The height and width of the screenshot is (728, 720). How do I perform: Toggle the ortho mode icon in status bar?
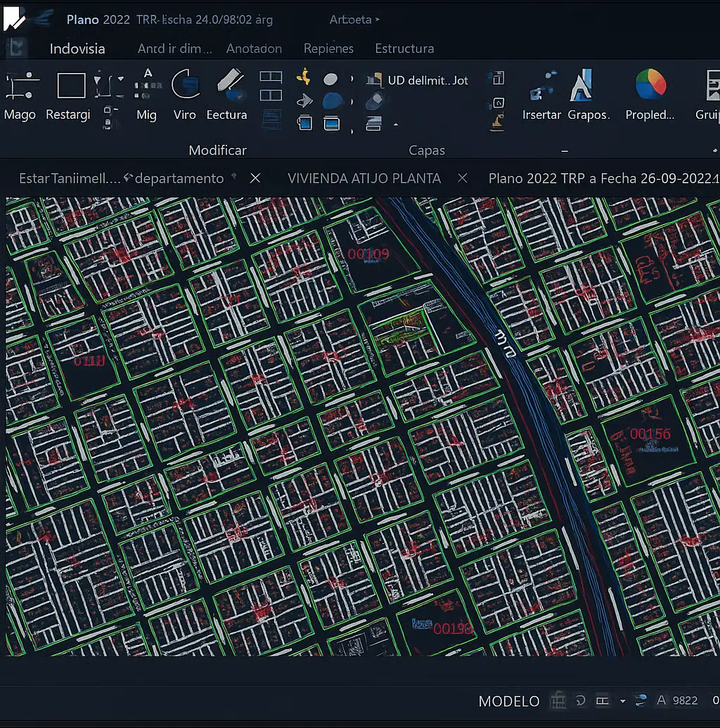[603, 701]
